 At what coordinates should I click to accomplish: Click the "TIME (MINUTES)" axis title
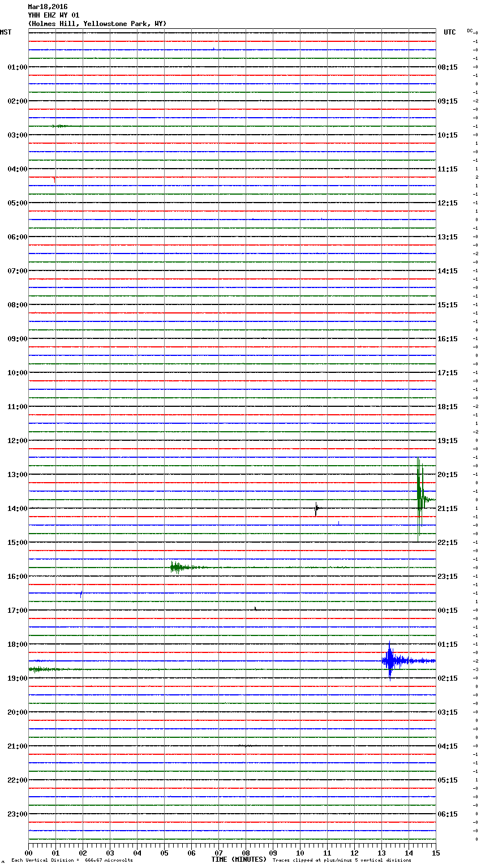(x=239, y=860)
